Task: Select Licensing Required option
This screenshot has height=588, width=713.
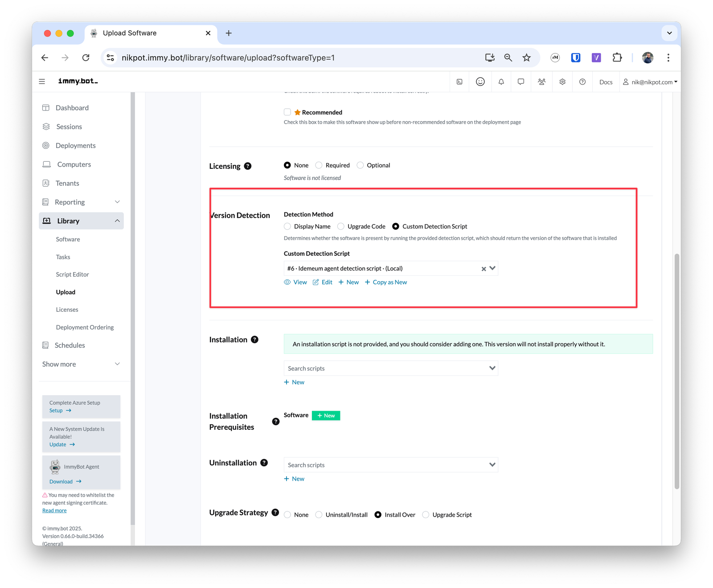Action: pos(319,165)
